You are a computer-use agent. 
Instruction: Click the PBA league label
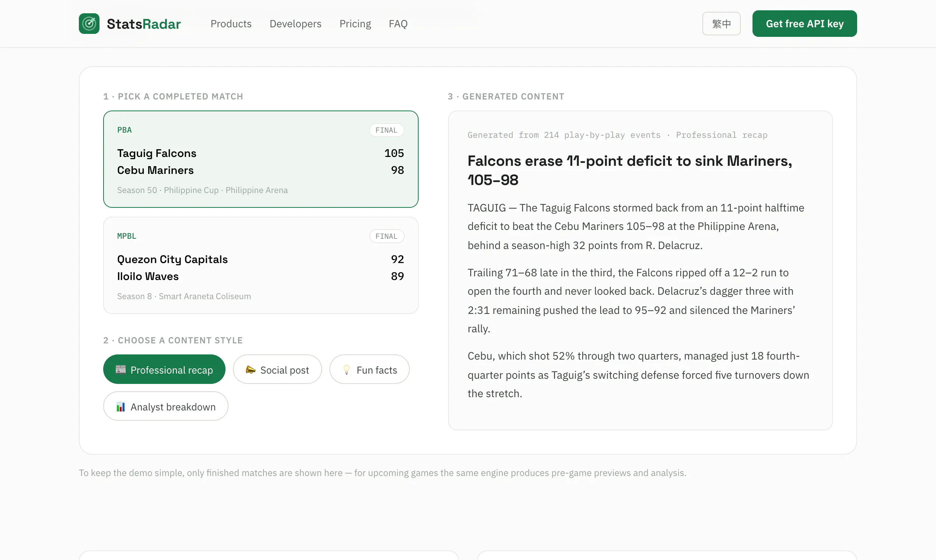coord(125,130)
